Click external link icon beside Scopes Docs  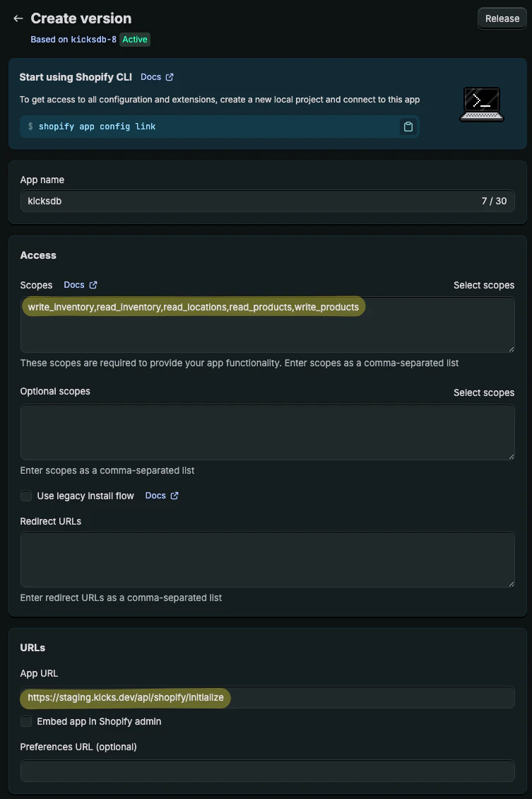coord(93,285)
